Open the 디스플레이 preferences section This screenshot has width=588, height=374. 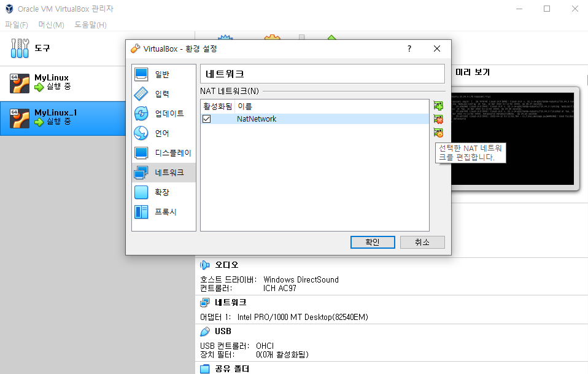(164, 153)
